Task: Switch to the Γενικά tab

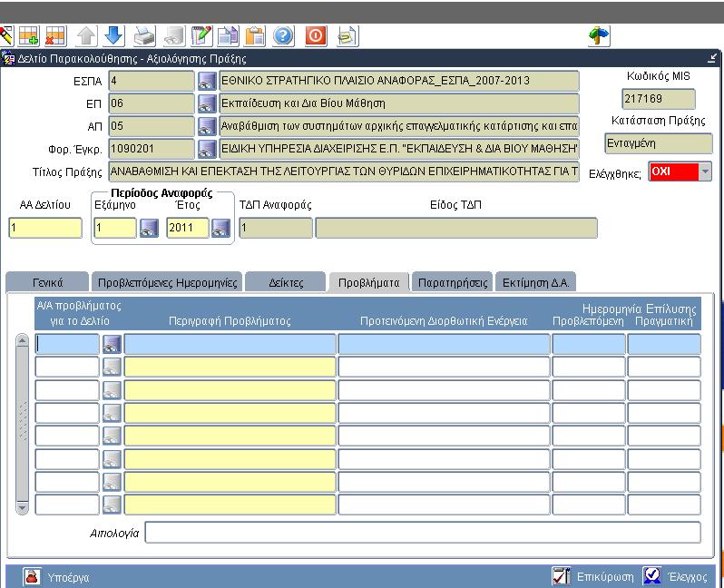Action: [x=47, y=282]
